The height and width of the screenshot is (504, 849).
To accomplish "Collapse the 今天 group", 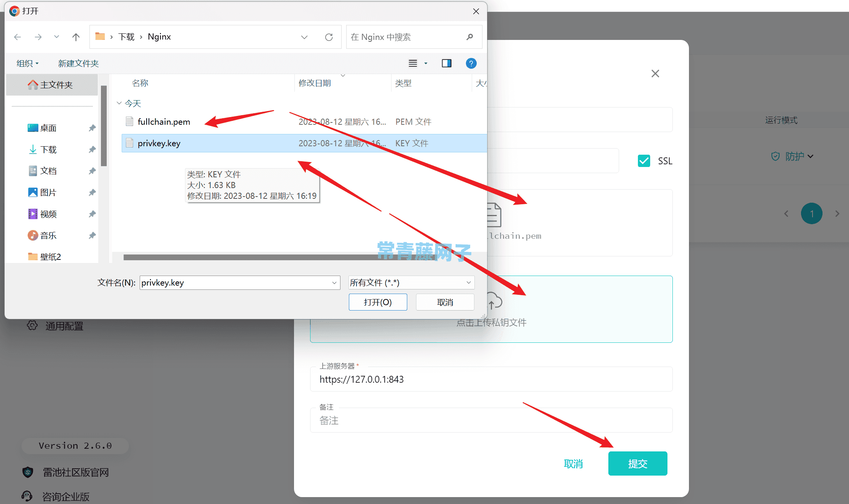I will click(x=119, y=103).
